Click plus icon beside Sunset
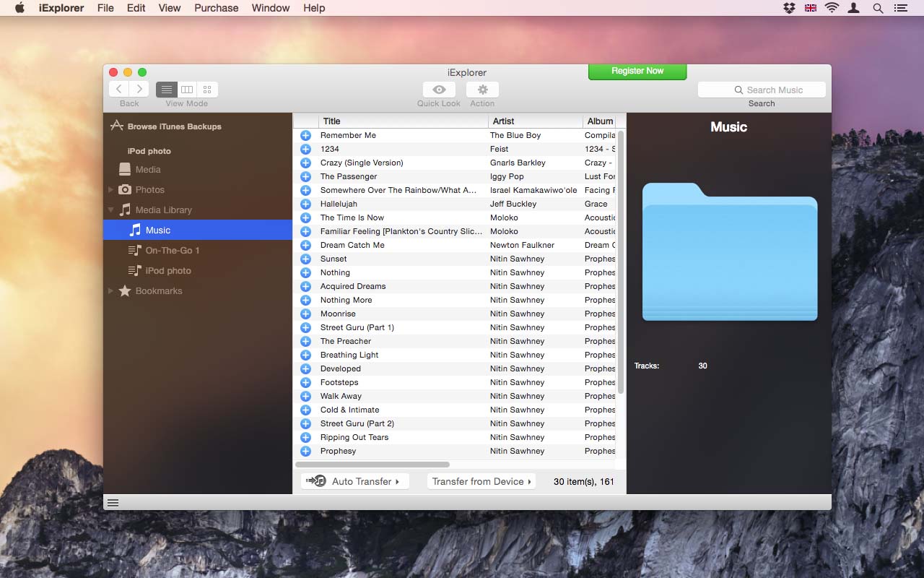Viewport: 924px width, 578px height. (x=305, y=259)
